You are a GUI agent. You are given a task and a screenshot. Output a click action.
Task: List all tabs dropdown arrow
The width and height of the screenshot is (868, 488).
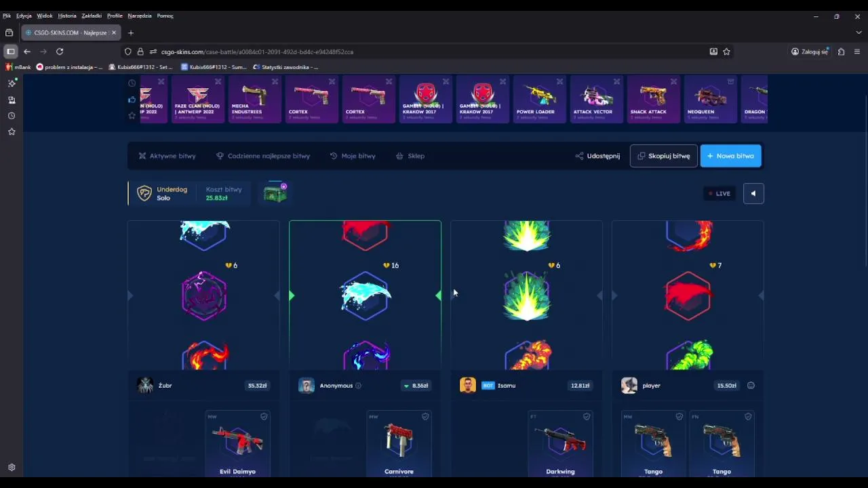(x=859, y=33)
